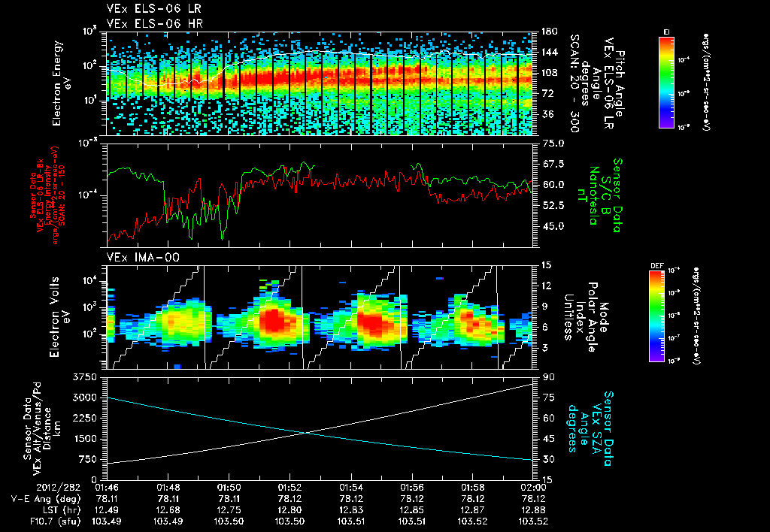This screenshot has width=770, height=532.
Task: Click the 01:46 time tick label
Action: coord(107,488)
